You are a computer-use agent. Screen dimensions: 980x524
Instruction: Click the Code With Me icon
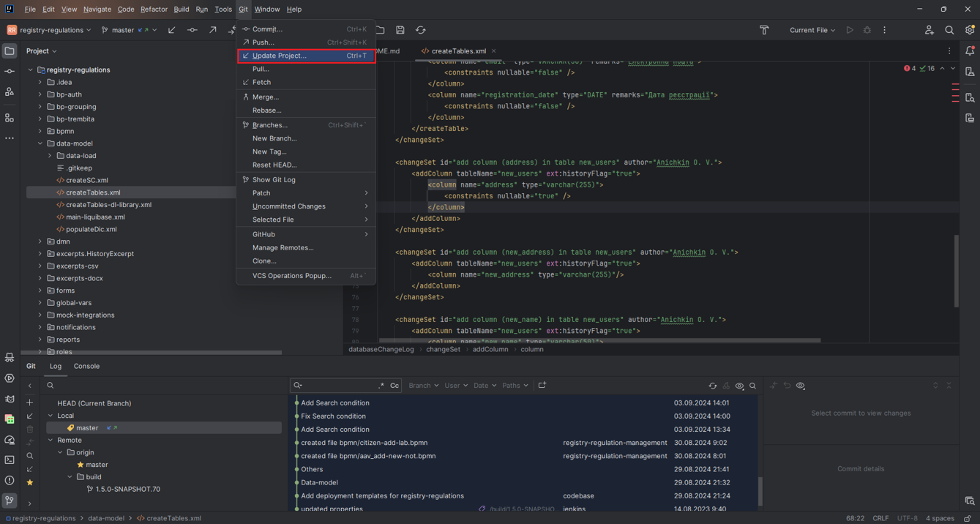click(929, 30)
